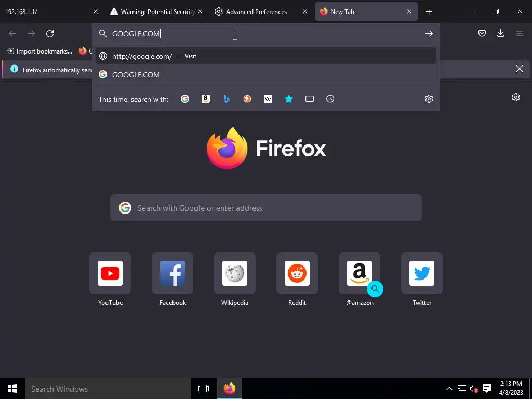Search history with the clock icon
Image resolution: width=532 pixels, height=399 pixels.
(x=330, y=99)
